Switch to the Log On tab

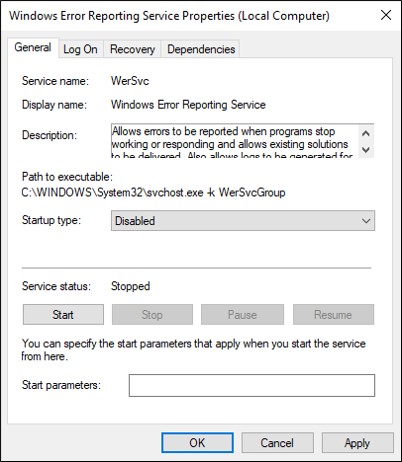[80, 49]
